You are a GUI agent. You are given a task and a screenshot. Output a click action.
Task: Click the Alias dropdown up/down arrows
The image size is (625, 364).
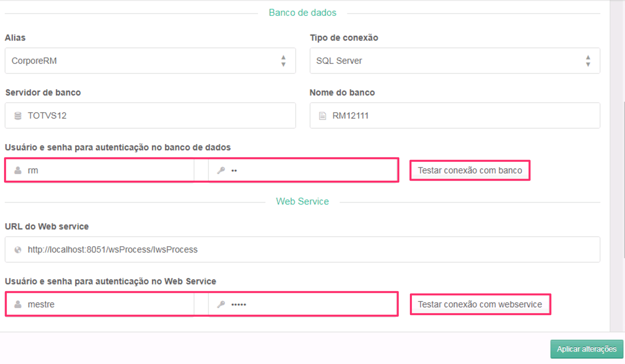pyautogui.click(x=283, y=61)
